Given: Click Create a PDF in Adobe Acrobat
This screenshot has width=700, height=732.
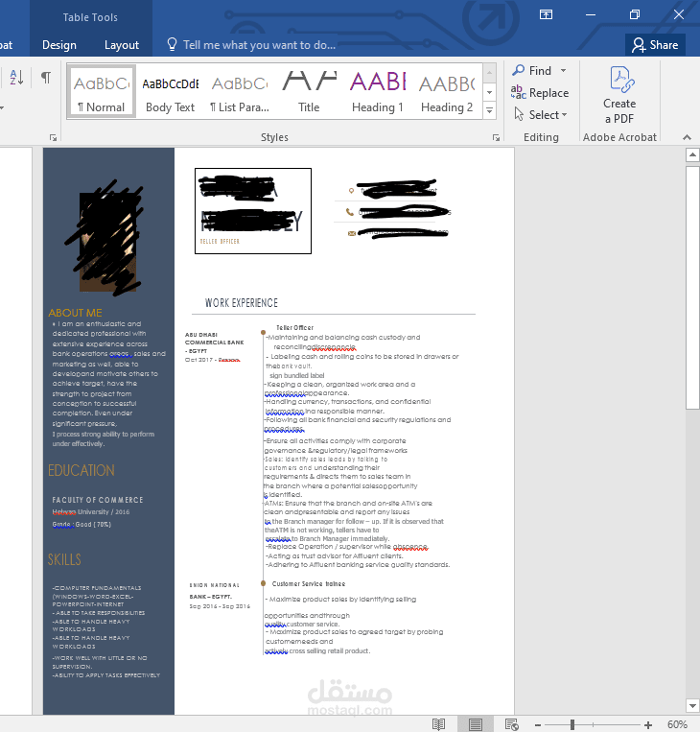Looking at the screenshot, I should 619,96.
